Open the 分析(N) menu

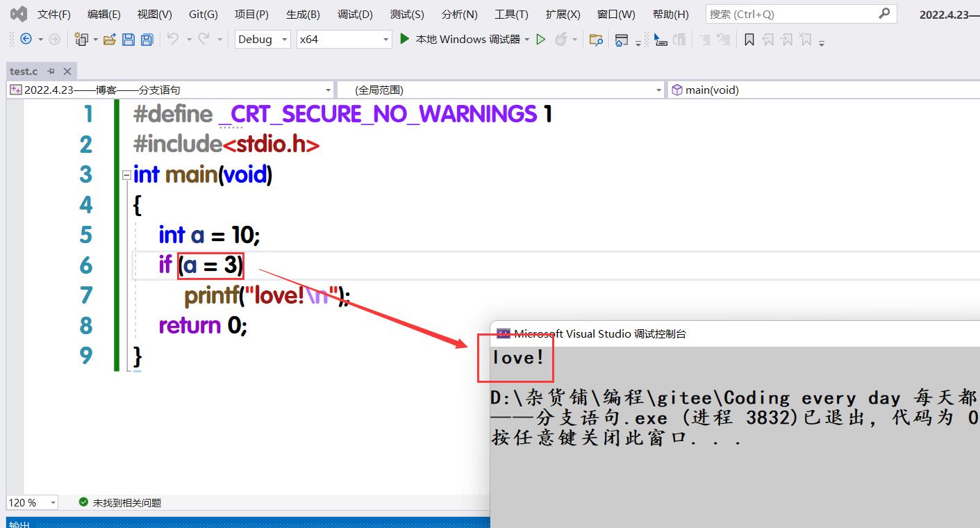point(459,14)
